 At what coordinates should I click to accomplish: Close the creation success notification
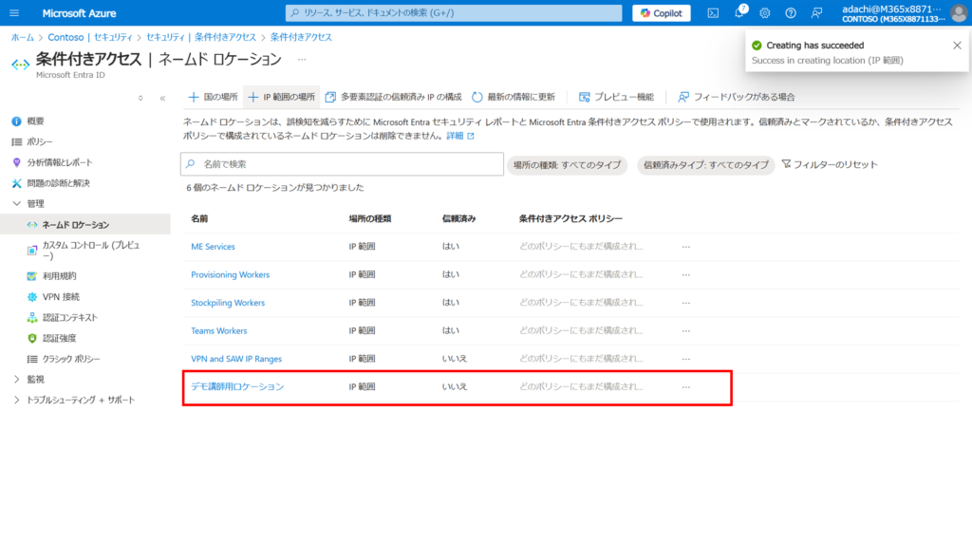point(957,46)
